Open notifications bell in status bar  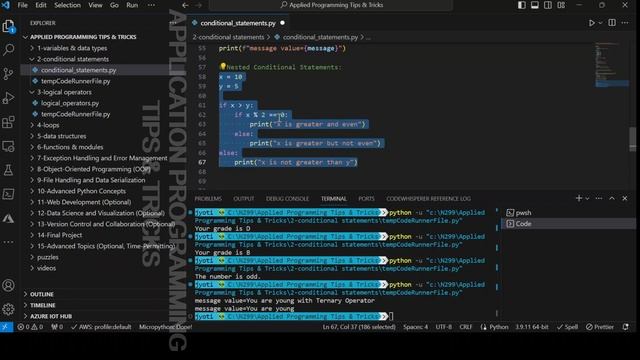[x=625, y=327]
